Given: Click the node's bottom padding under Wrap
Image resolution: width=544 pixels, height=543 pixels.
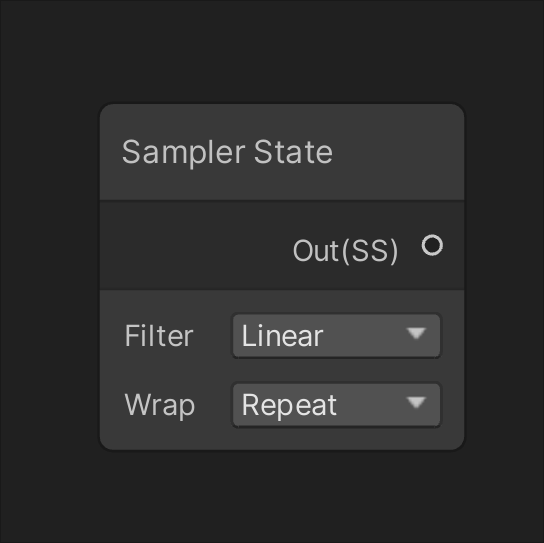Looking at the screenshot, I should pos(282,439).
